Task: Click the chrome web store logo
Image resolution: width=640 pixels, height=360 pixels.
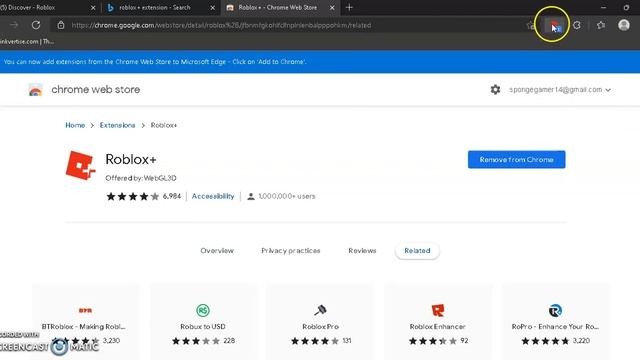Action: (x=36, y=90)
